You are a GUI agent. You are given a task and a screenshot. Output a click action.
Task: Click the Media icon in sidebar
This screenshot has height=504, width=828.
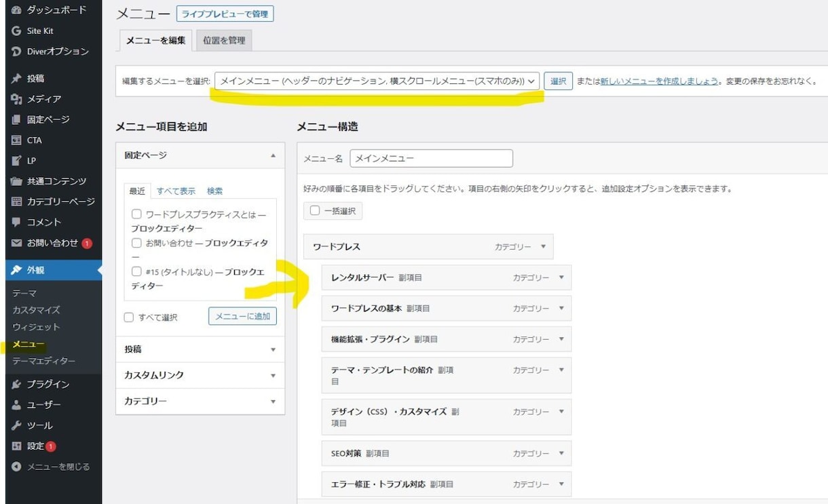click(x=17, y=99)
